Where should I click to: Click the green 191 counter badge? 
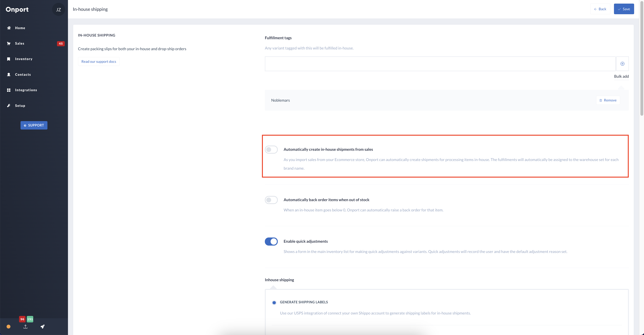click(30, 319)
